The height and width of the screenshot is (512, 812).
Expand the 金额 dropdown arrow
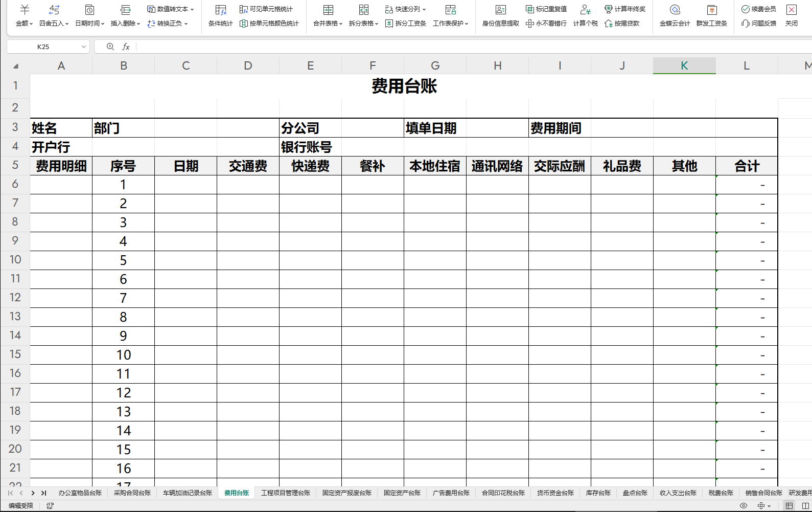point(31,24)
